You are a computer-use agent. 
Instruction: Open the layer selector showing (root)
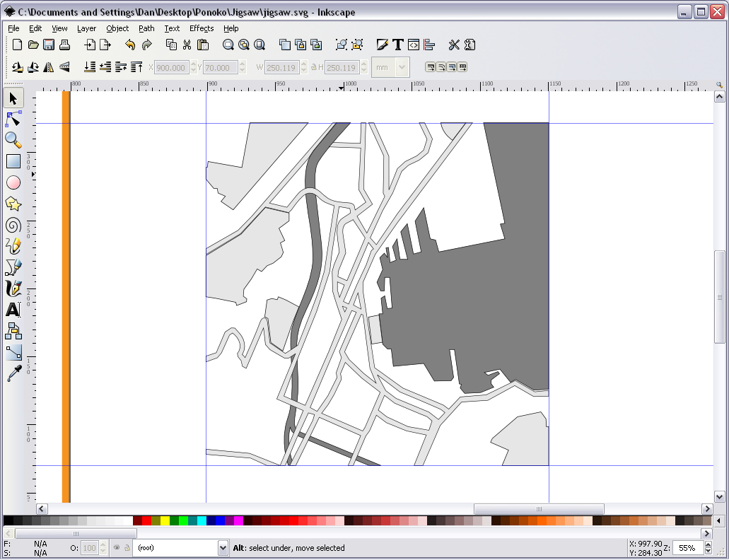[180, 548]
